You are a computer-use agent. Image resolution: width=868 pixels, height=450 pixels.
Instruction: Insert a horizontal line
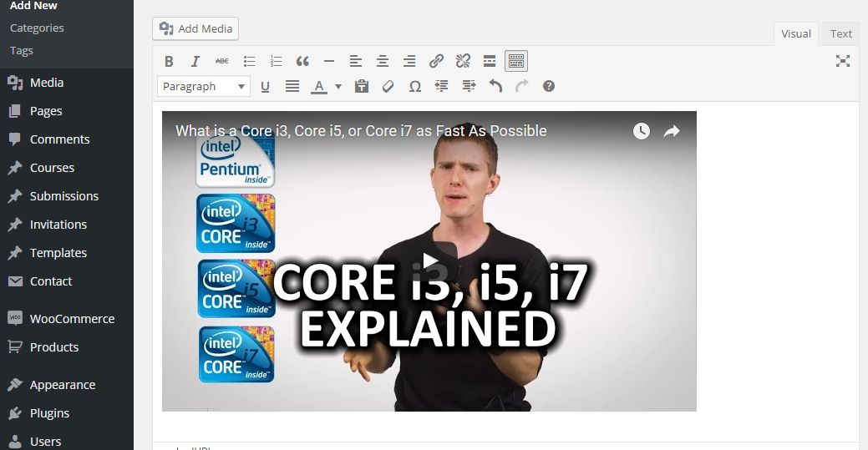(x=329, y=61)
